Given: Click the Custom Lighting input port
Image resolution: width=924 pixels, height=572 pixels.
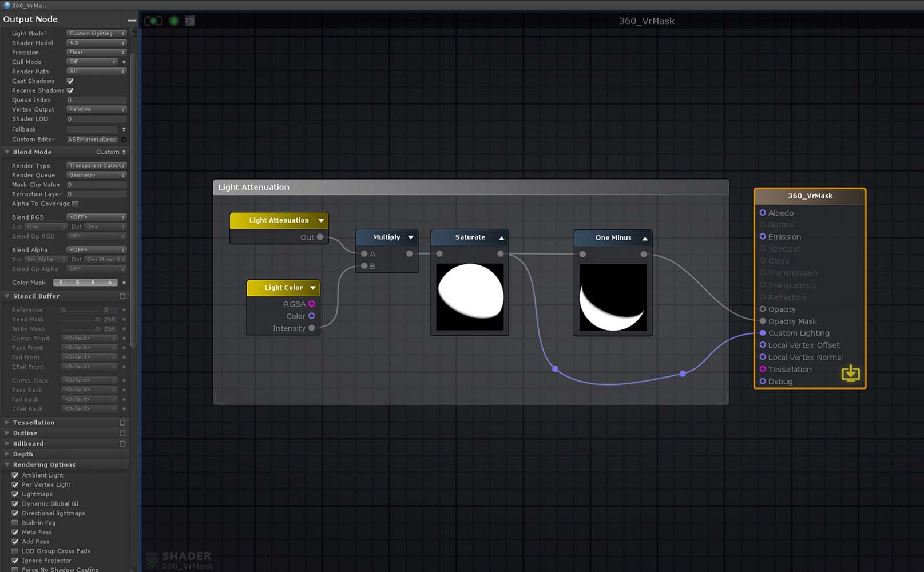Looking at the screenshot, I should click(763, 333).
